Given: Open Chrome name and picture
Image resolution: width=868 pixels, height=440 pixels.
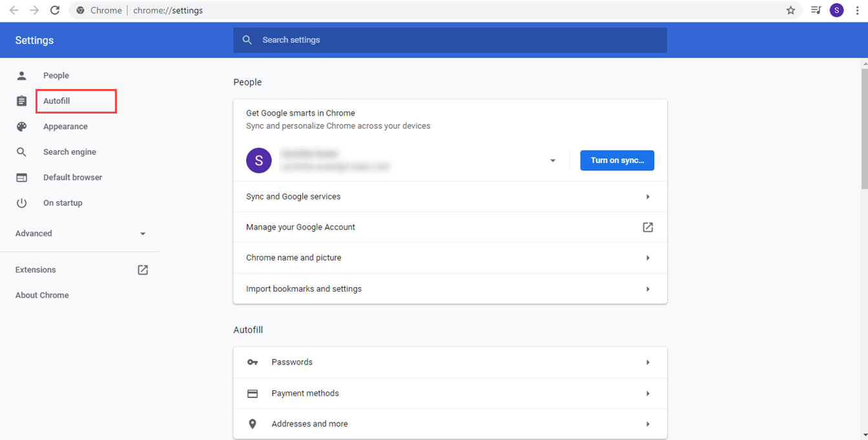Looking at the screenshot, I should tap(450, 258).
